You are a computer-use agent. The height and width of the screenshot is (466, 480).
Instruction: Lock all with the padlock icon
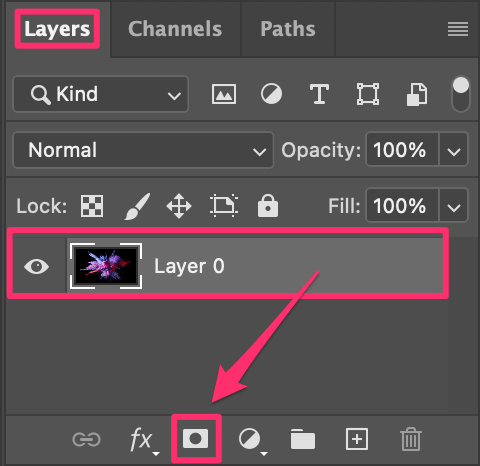(268, 205)
